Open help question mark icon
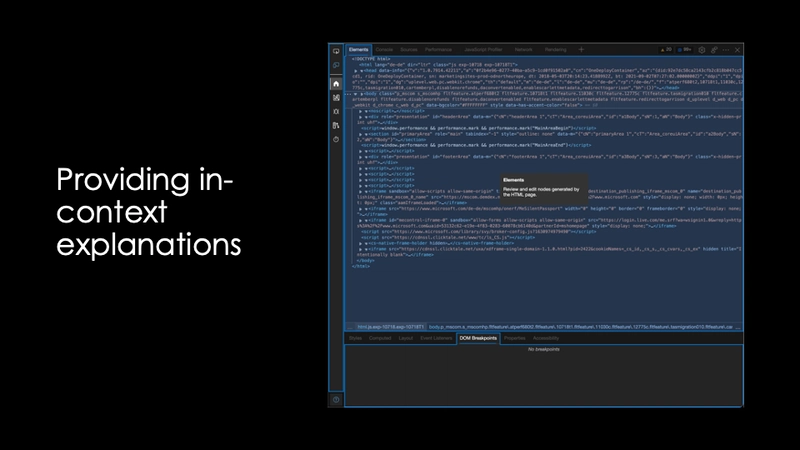The width and height of the screenshot is (800, 450). [x=336, y=399]
